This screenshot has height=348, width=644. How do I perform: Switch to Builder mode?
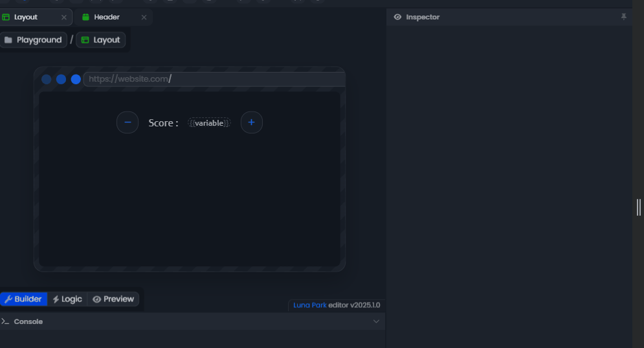(23, 299)
